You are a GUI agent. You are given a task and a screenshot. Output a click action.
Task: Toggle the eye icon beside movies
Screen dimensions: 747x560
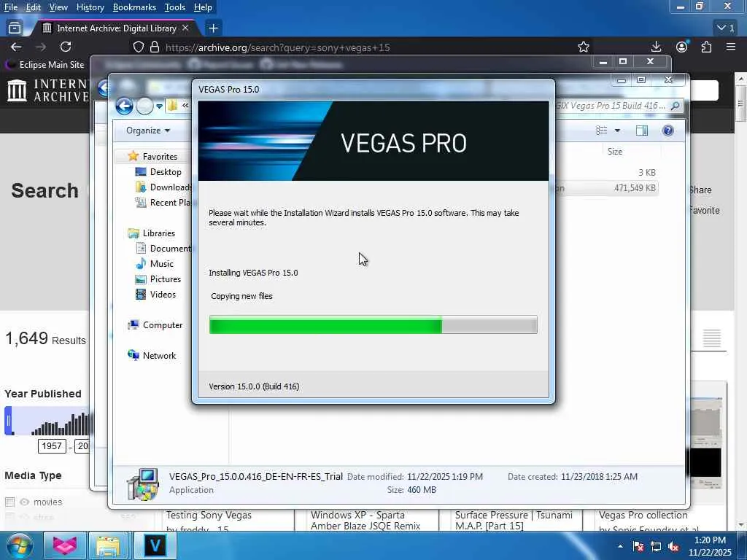click(x=25, y=502)
